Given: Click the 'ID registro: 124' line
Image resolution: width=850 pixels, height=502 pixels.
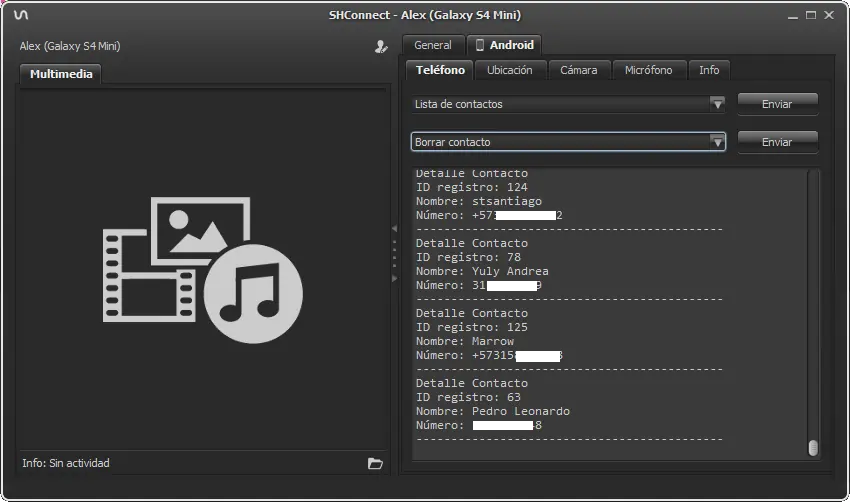Looking at the screenshot, I should 472,187.
